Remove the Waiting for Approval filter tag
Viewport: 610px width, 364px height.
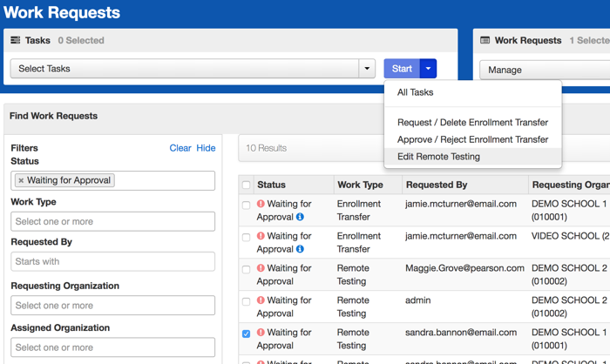21,181
